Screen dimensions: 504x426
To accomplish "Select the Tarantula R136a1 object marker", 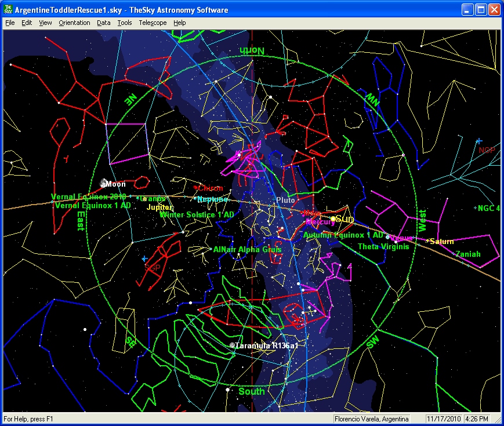I will [x=233, y=345].
